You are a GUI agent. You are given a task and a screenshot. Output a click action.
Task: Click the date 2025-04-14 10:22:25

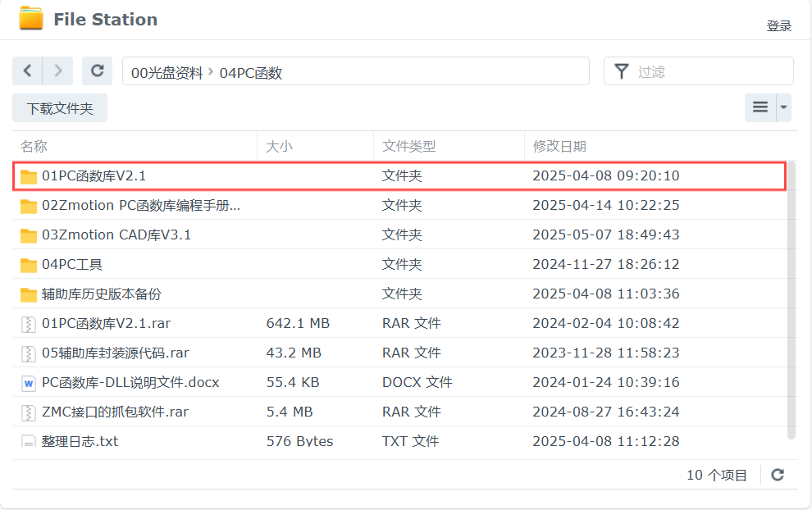point(606,206)
